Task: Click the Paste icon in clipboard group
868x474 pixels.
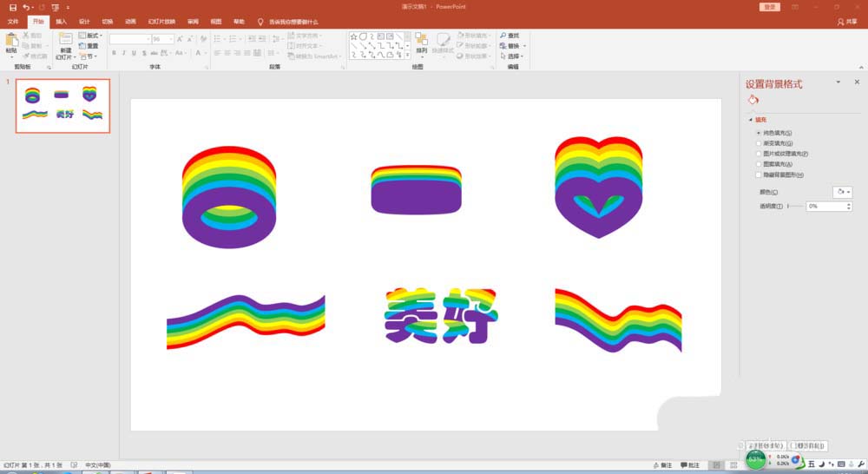Action: tap(11, 41)
